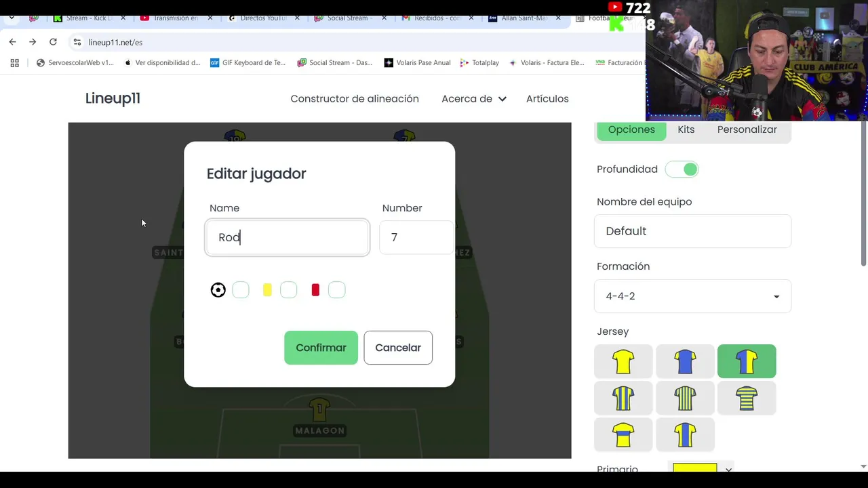Click the Primario yellow color swatch
This screenshot has width=868, height=488.
694,468
